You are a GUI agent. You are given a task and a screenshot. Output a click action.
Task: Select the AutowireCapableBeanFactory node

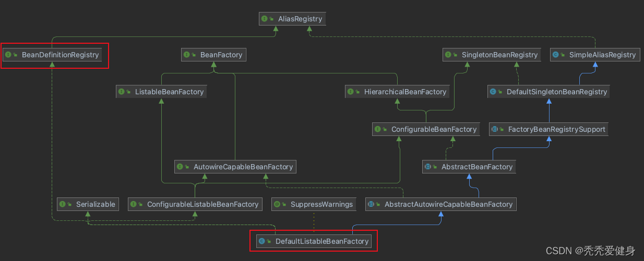(235, 167)
